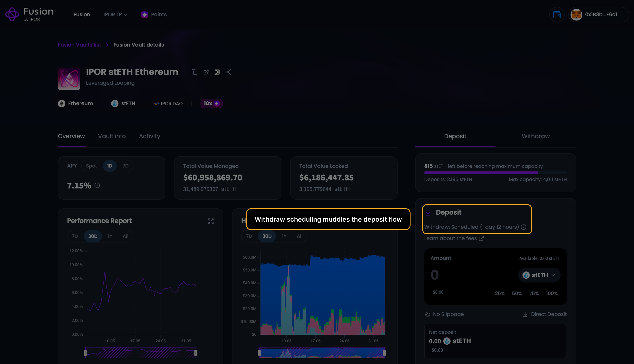Click the Fusion by IPOR logo

(x=29, y=14)
